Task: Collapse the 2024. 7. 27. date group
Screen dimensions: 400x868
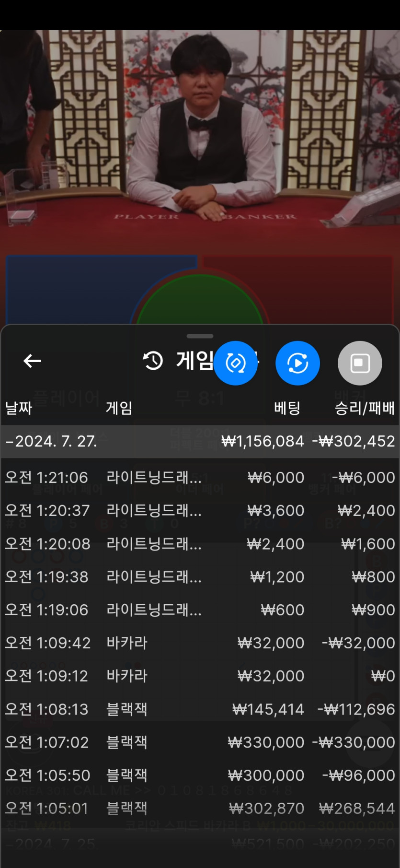Action: pyautogui.click(x=200, y=441)
